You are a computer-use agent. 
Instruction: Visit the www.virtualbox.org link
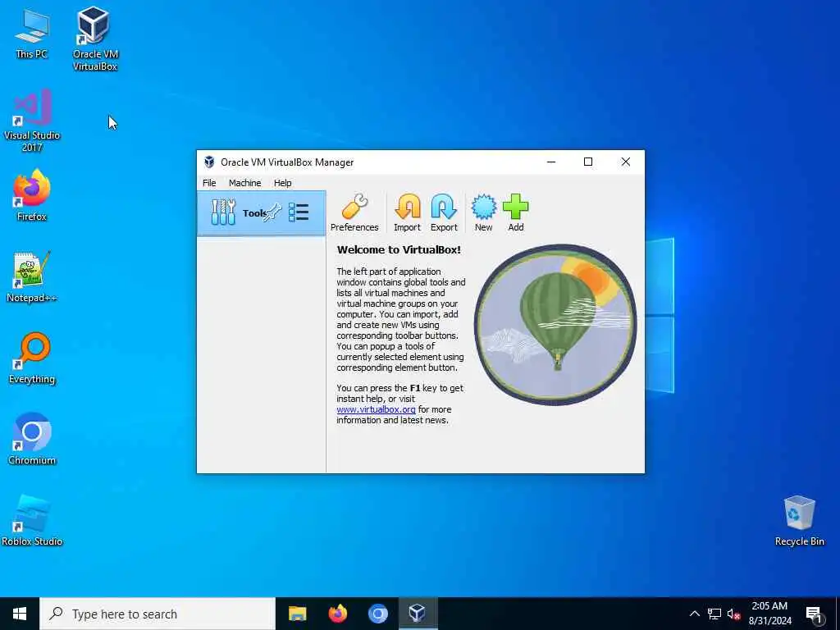pyautogui.click(x=376, y=409)
